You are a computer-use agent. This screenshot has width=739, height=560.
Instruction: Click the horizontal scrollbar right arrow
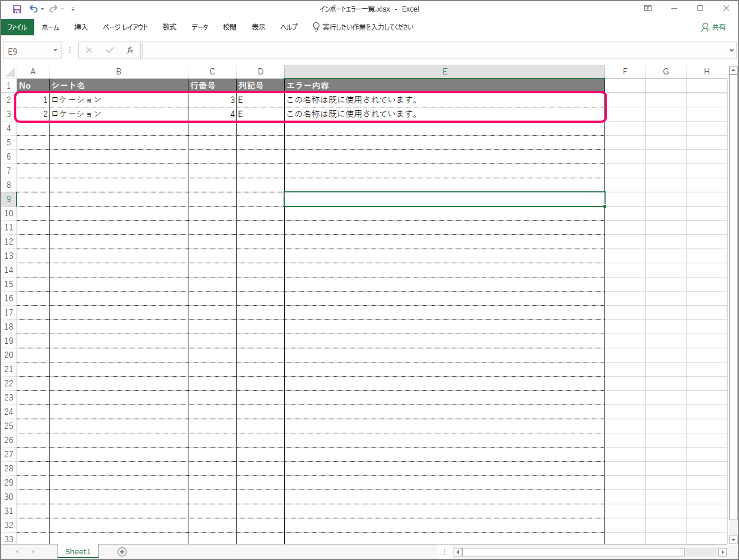pos(723,552)
